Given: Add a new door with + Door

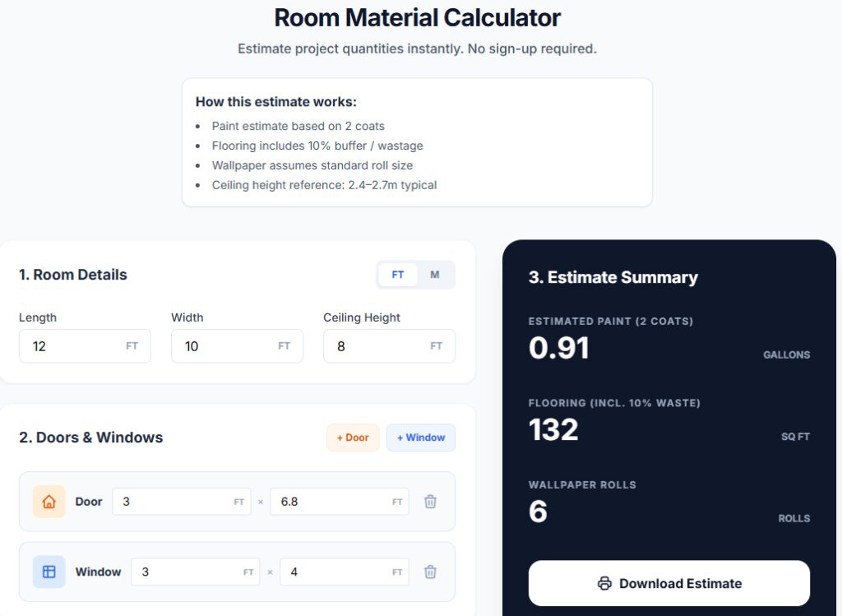Looking at the screenshot, I should coord(353,437).
